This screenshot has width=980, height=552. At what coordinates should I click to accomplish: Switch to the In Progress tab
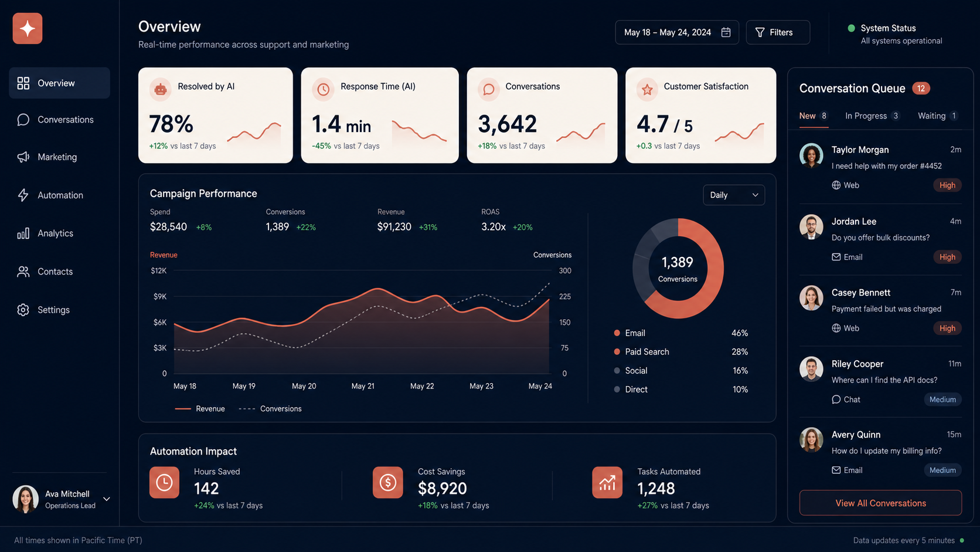[x=872, y=116]
